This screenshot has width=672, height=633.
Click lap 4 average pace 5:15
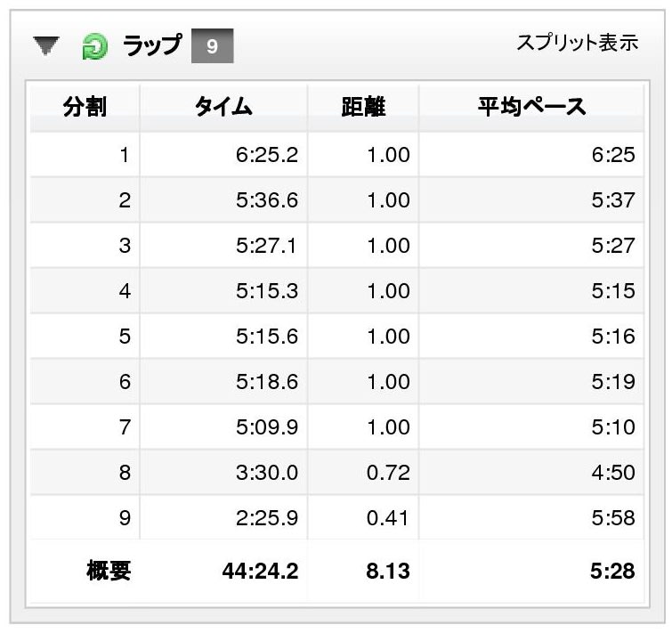point(613,291)
